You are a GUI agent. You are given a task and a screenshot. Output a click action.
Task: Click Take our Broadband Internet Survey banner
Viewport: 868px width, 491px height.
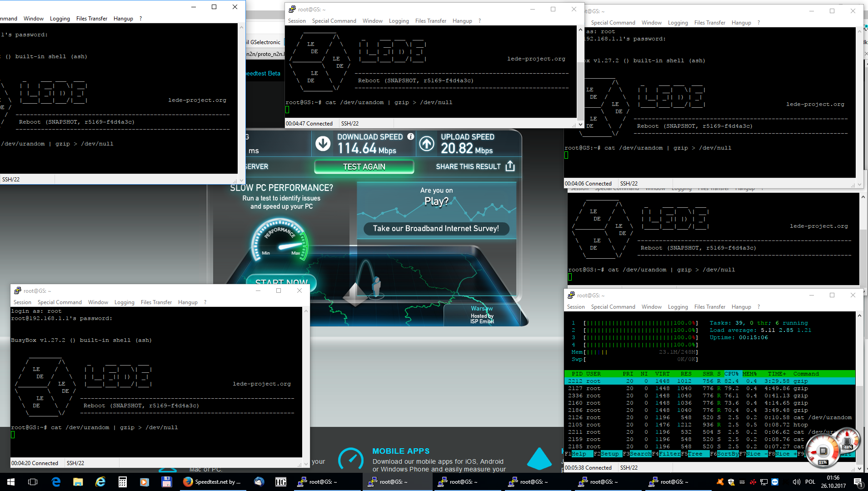pyautogui.click(x=436, y=229)
